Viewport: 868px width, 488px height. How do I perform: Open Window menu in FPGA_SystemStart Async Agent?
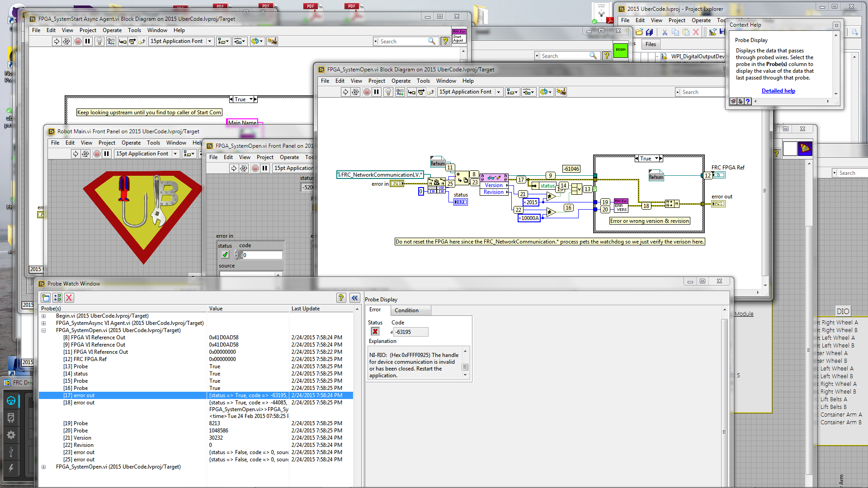point(157,30)
